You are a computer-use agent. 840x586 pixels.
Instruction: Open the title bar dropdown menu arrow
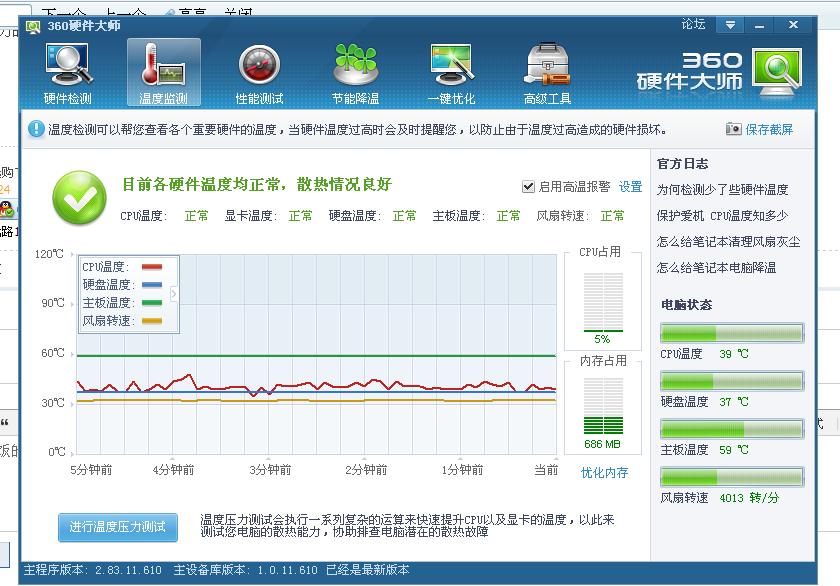[730, 25]
